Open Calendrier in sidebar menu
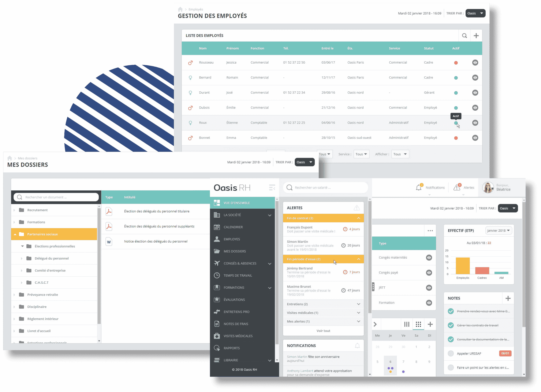Viewport: 541px width, 392px height. click(242, 227)
